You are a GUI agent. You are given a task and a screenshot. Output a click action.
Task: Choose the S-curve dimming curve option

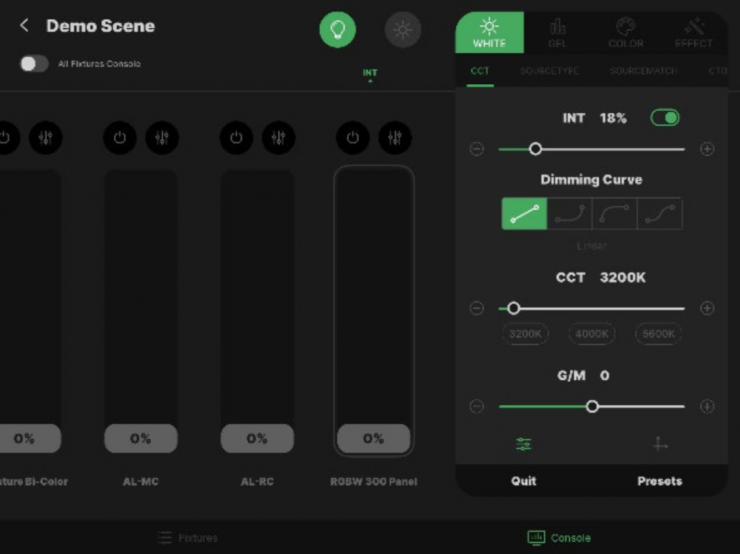[x=660, y=213]
